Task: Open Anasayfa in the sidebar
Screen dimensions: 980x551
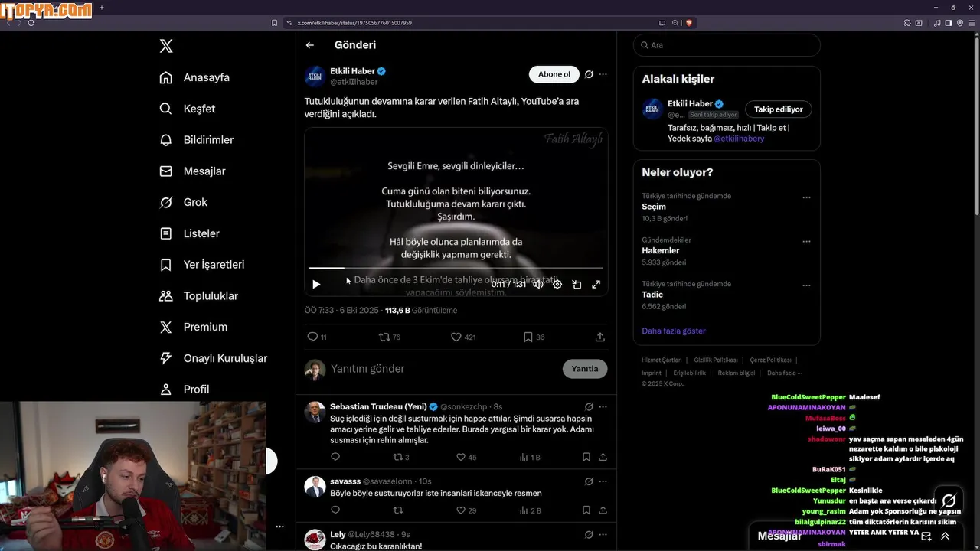Action: (x=194, y=77)
